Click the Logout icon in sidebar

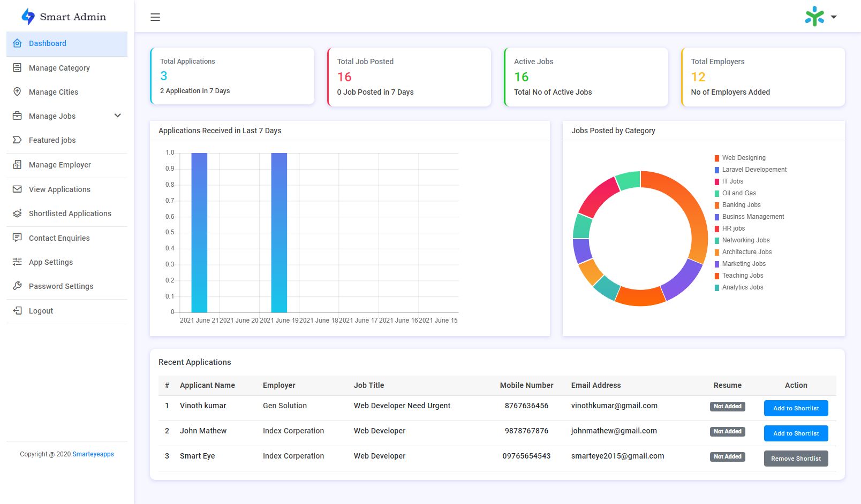tap(17, 311)
